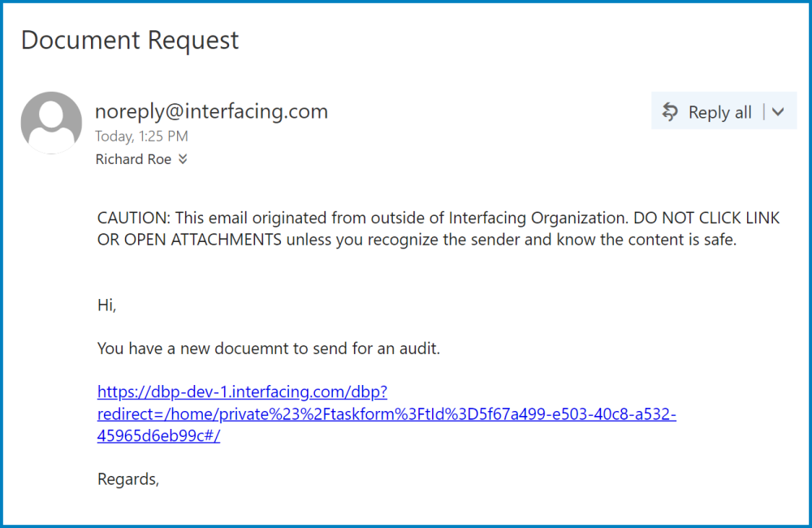Open the dbp-dev-1.interfacing.com link
This screenshot has height=528, width=812.
242,392
